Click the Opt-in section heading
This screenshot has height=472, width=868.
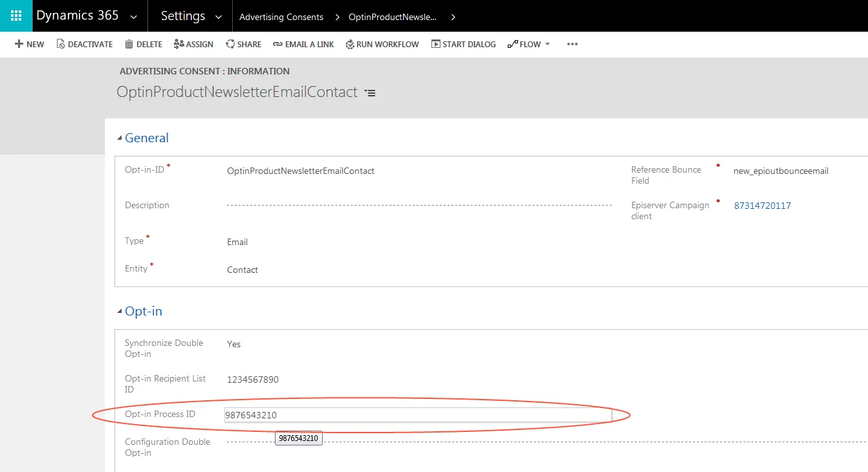coord(144,311)
